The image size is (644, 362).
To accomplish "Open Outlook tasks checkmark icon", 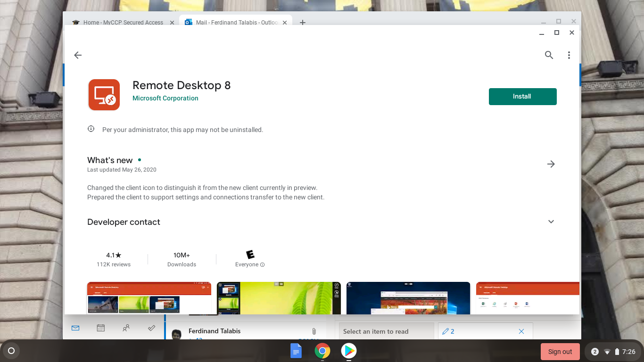I will [x=152, y=328].
